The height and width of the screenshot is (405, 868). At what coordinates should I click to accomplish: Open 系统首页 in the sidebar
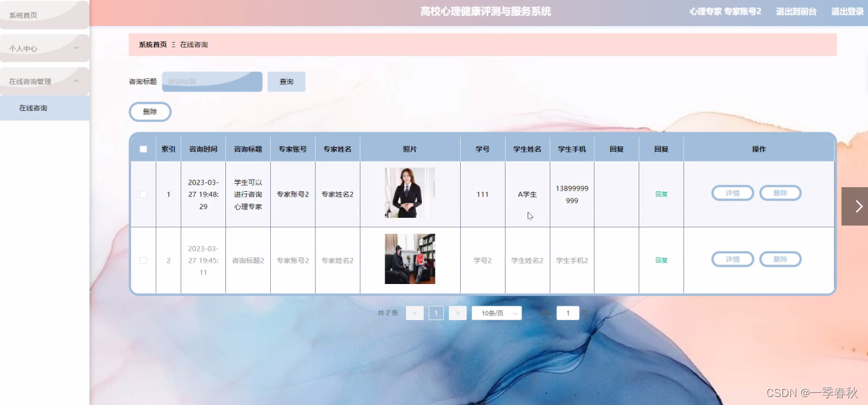(44, 15)
